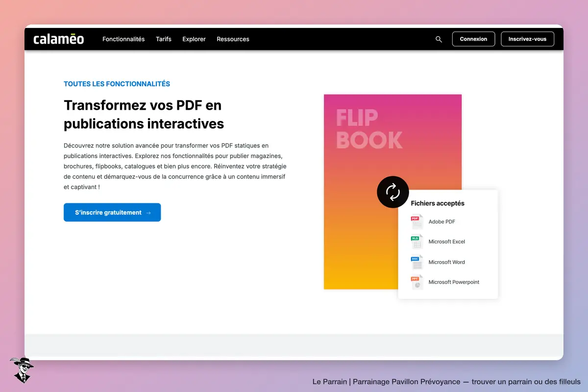Click the Connexion button
The height and width of the screenshot is (392, 588).
pos(473,39)
